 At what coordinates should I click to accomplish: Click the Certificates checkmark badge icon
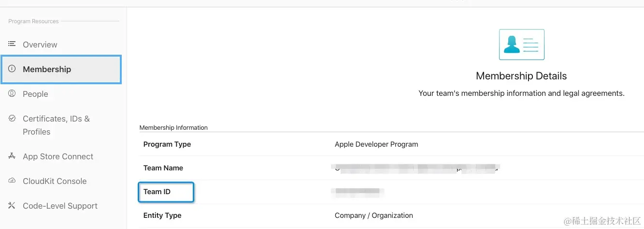tap(12, 118)
